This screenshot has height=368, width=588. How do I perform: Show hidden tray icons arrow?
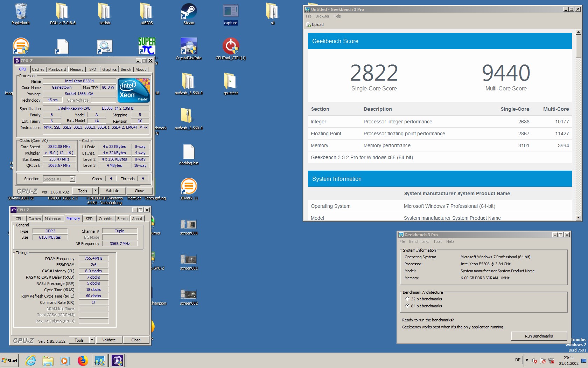527,360
